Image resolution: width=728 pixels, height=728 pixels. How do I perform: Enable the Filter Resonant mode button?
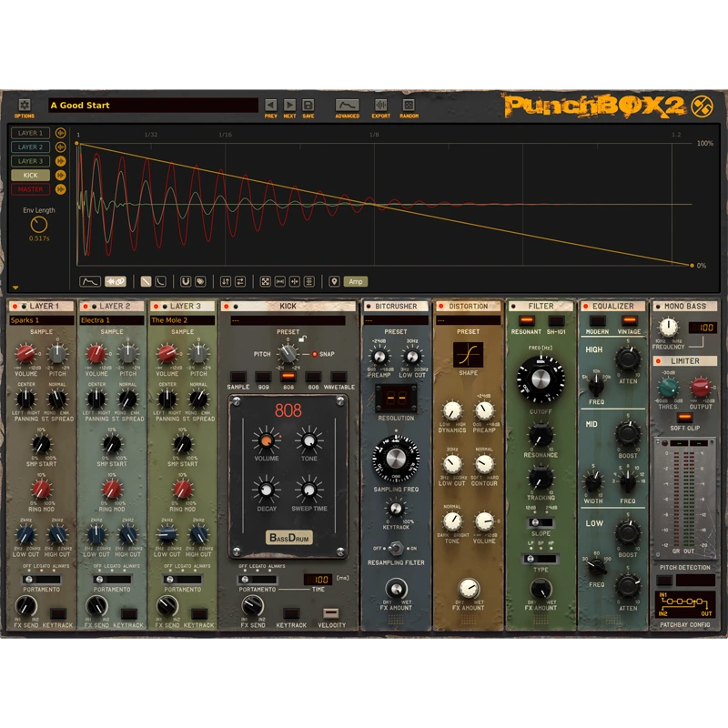(527, 320)
